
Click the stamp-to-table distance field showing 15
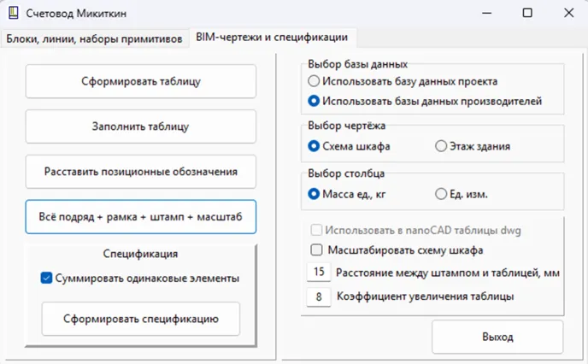click(x=319, y=273)
